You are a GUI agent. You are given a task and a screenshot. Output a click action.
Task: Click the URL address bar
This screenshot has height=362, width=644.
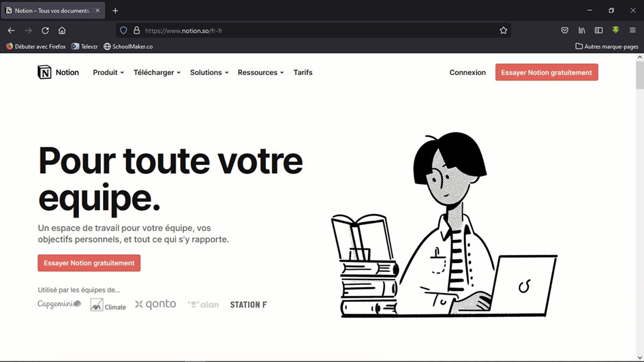coord(307,31)
